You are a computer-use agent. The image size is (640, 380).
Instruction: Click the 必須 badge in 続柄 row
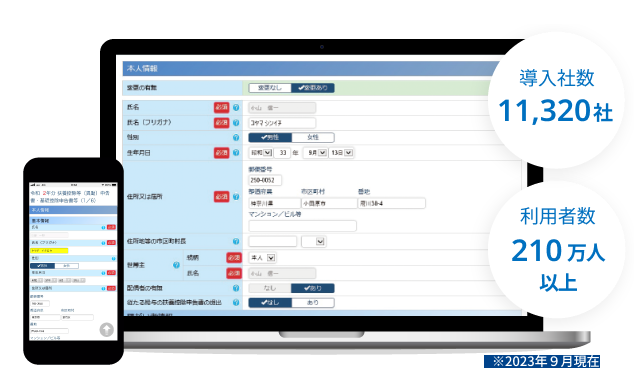coord(234,258)
